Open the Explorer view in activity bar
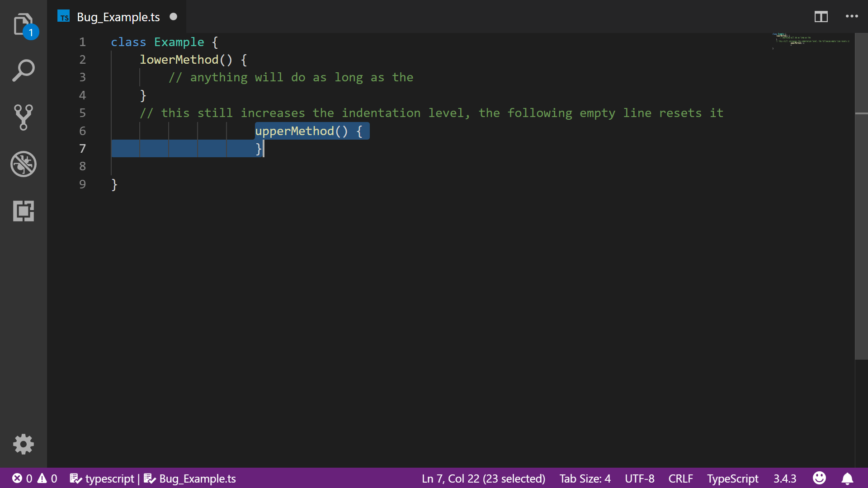The height and width of the screenshot is (488, 868). [24, 24]
